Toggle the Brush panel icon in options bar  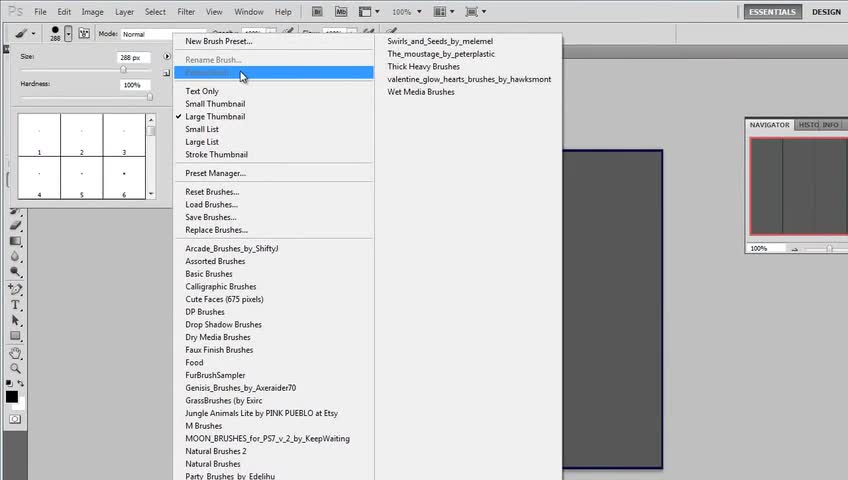tap(84, 34)
